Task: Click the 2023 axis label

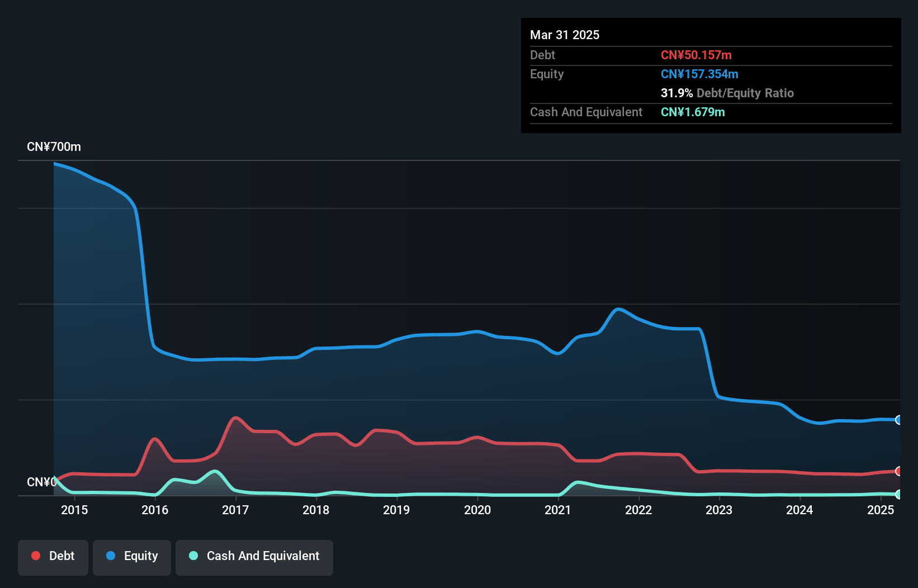Action: coord(719,510)
